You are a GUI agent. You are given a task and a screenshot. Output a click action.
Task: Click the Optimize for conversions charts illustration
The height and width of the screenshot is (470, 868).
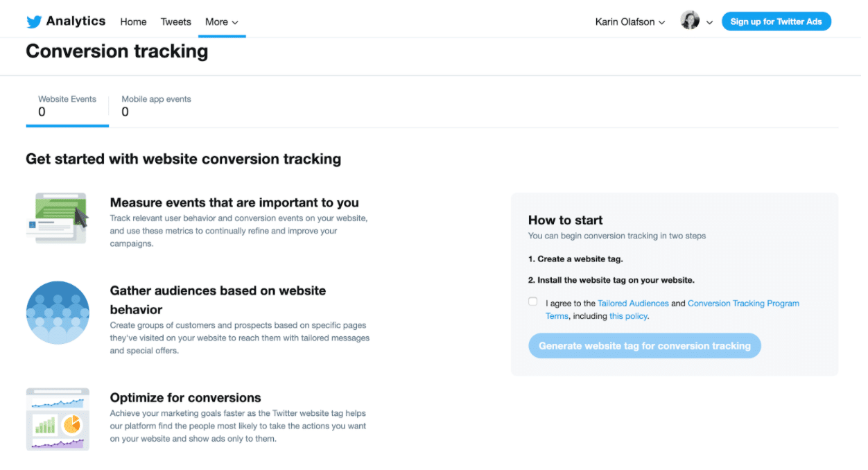tap(58, 419)
